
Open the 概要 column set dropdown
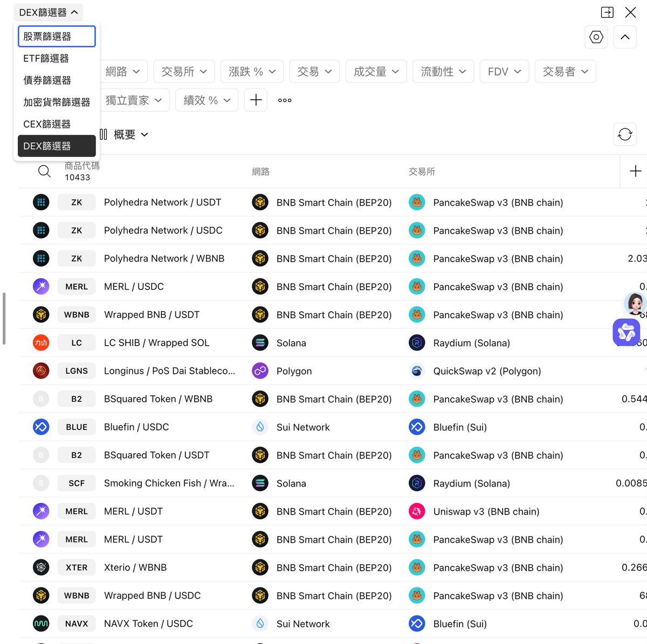[124, 134]
